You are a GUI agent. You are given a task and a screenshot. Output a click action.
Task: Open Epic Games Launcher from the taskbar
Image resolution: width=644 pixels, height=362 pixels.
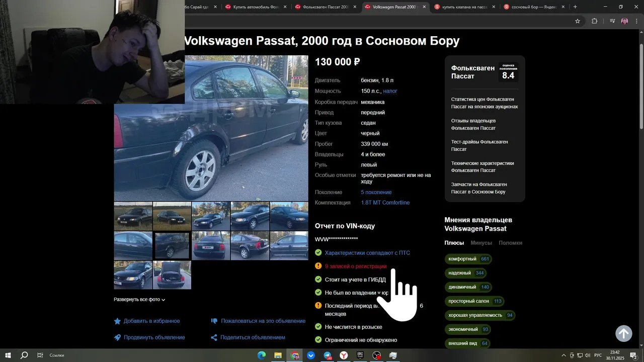pyautogui.click(x=360, y=355)
